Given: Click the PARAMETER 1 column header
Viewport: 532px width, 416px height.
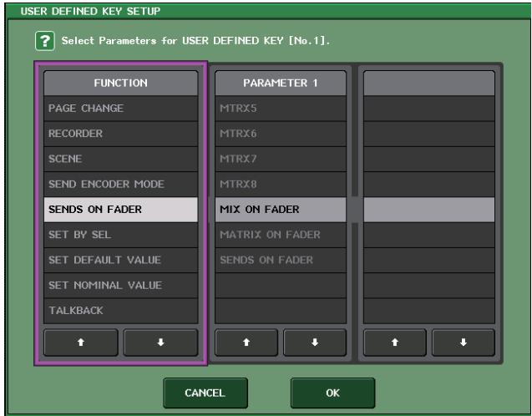Looking at the screenshot, I should [x=281, y=84].
